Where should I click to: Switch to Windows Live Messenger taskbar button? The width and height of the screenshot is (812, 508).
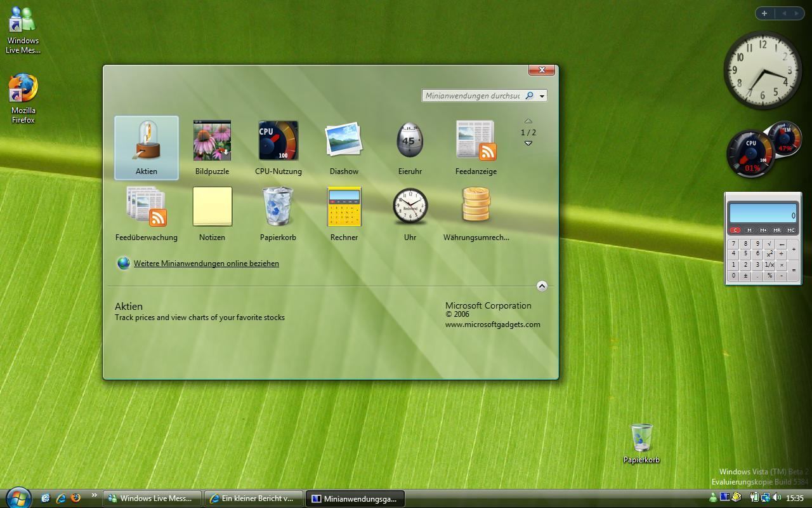[x=152, y=498]
